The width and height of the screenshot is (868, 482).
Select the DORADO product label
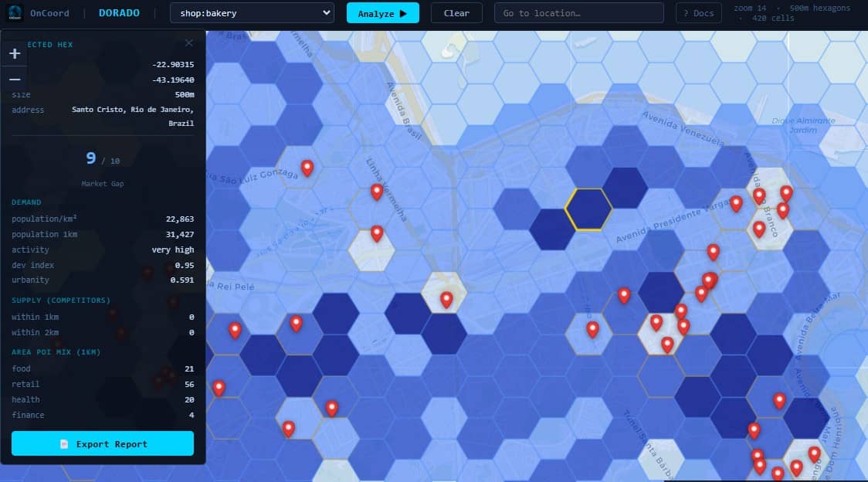pos(119,12)
